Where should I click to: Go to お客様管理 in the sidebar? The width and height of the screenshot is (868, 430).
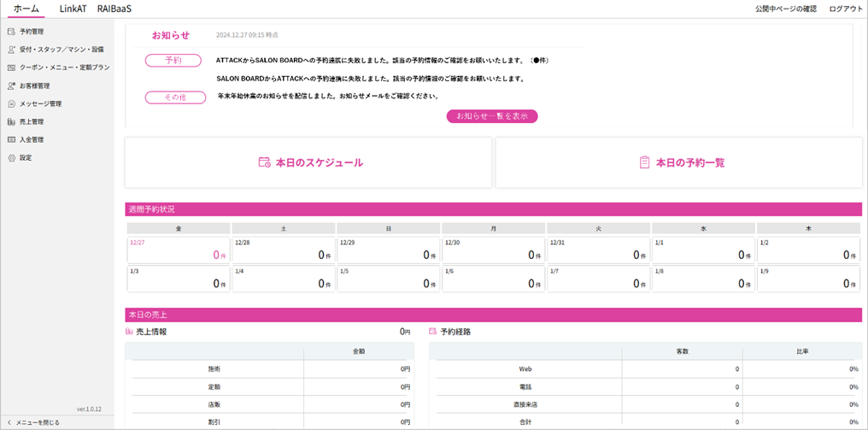(x=34, y=85)
